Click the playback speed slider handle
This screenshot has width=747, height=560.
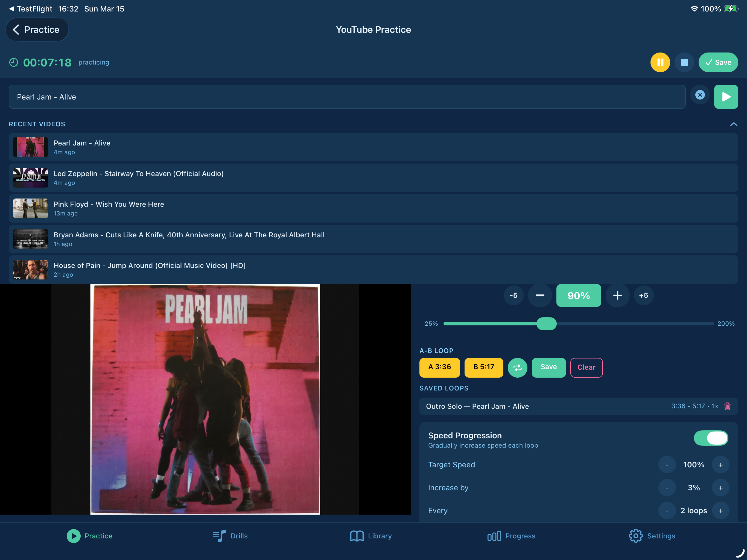(546, 323)
